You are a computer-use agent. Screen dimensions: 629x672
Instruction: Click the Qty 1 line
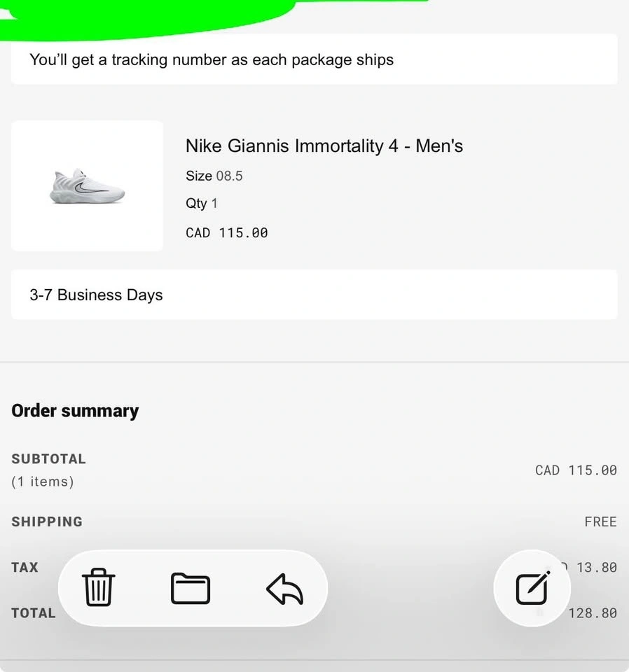click(x=202, y=203)
